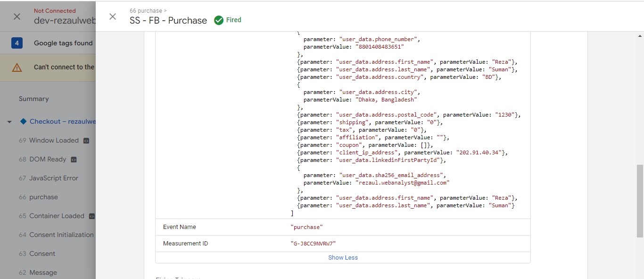The height and width of the screenshot is (279, 644).
Task: Select the 62 Message event
Action: (38, 272)
